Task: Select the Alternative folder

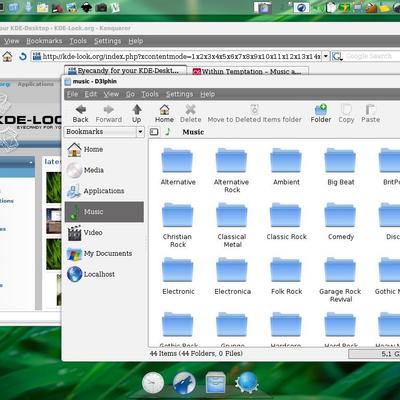Action: 178,167
